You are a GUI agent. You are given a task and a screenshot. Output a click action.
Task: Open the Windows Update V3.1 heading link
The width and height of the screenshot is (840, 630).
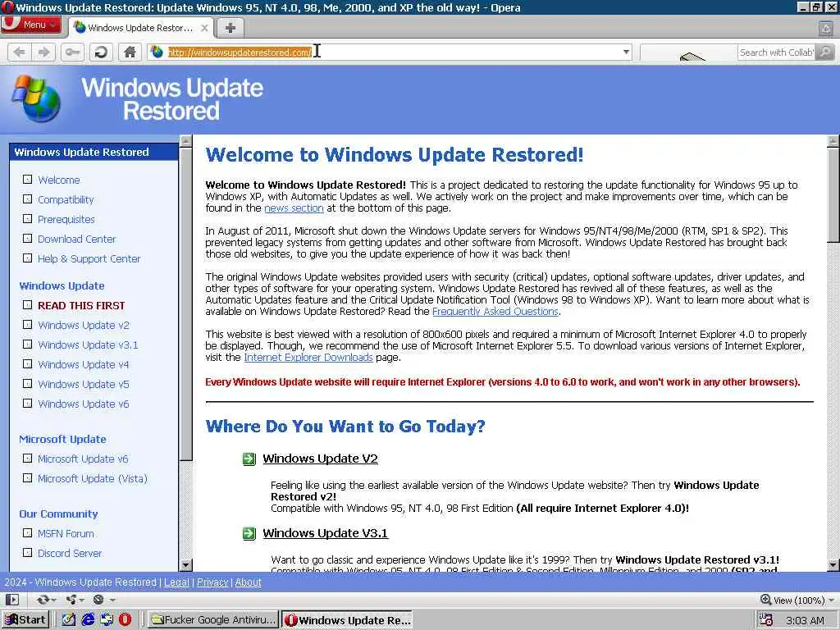[x=325, y=533]
